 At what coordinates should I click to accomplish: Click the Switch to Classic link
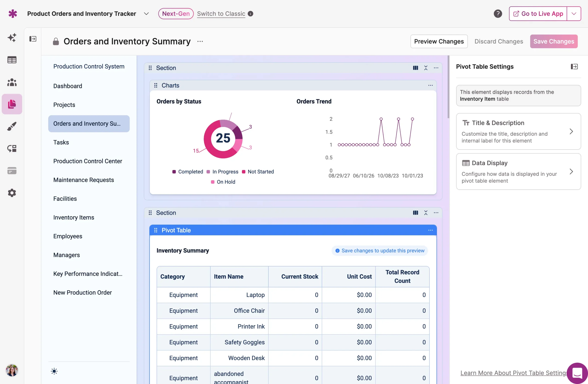tap(221, 14)
